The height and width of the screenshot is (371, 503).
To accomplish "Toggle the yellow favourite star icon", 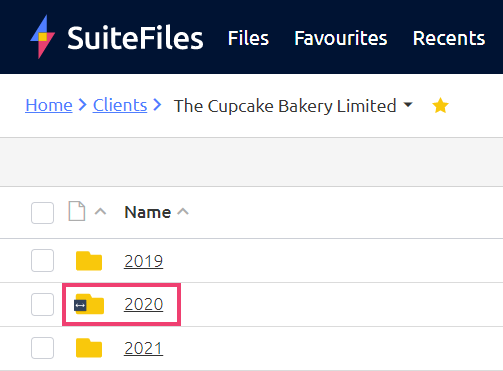I will click(440, 106).
